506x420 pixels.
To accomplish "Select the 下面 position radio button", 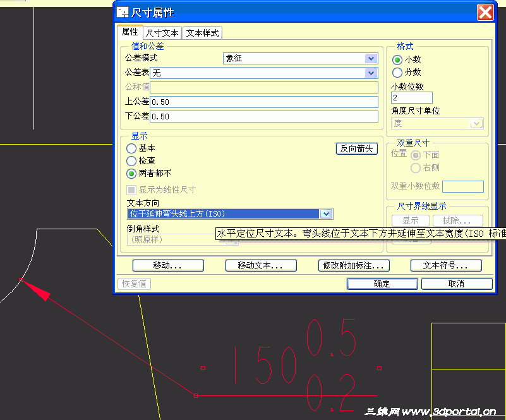I will 416,155.
